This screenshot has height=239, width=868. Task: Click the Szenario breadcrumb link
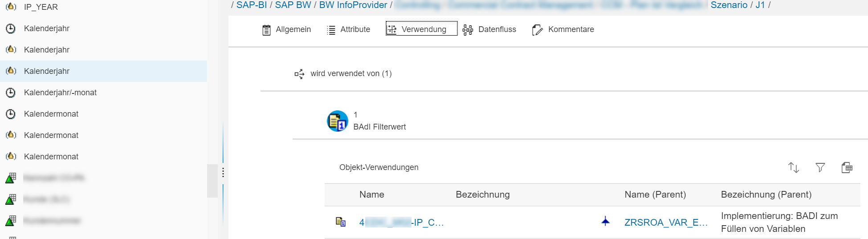729,5
